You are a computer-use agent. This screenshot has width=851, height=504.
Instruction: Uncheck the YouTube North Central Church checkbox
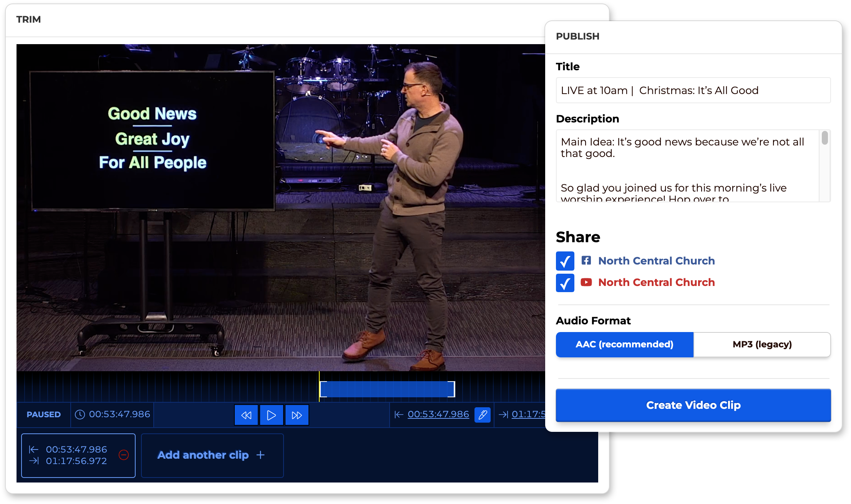565,283
